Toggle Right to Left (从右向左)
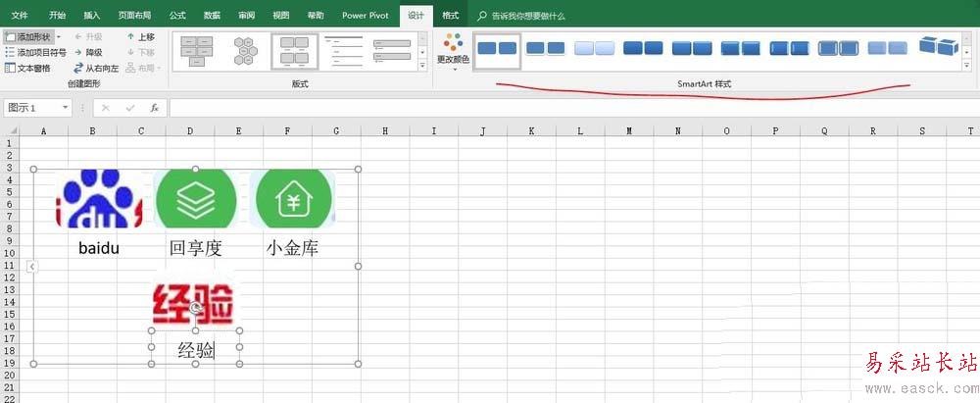980x403 pixels. pos(96,68)
